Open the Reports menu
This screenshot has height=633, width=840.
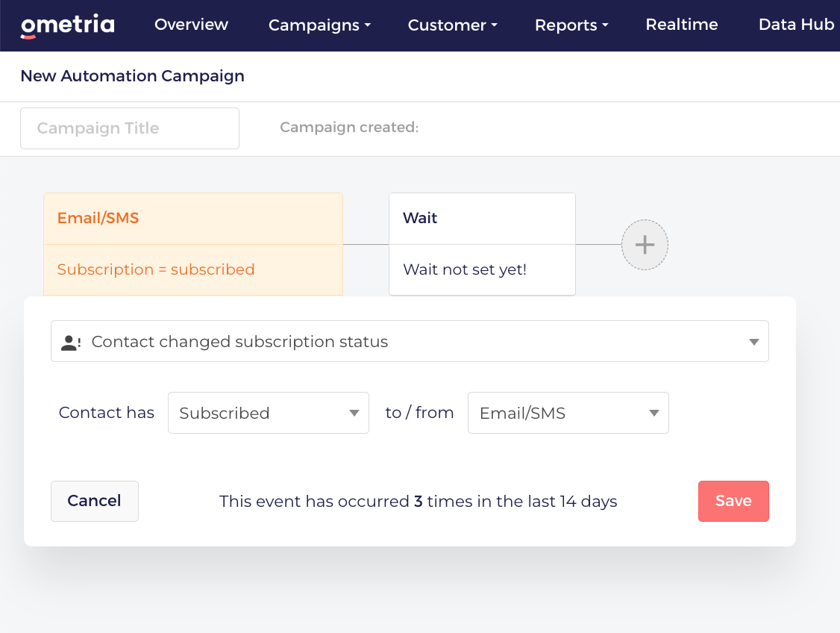pyautogui.click(x=571, y=25)
